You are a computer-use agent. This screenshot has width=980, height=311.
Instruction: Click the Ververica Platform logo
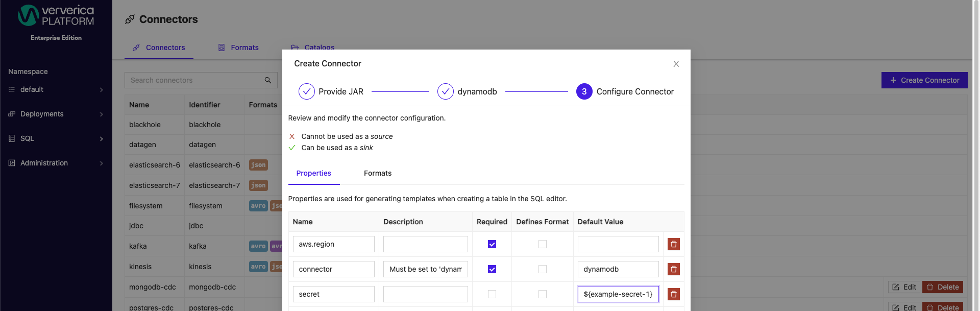click(x=56, y=16)
